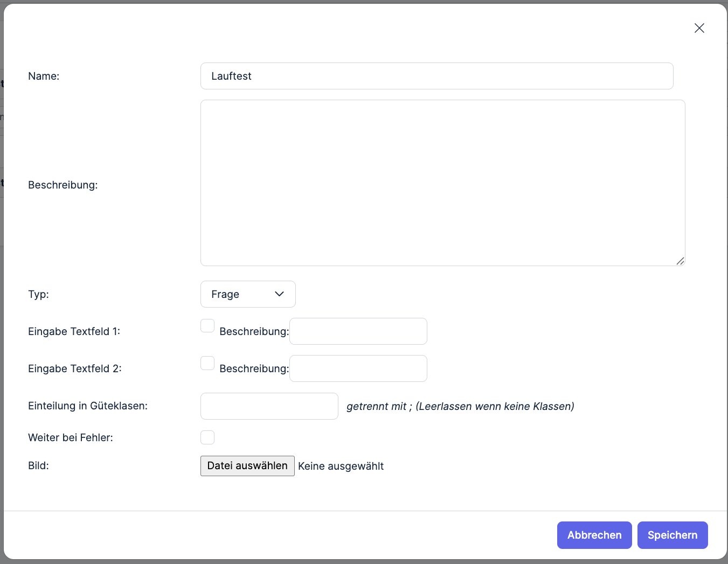Open the Typ dropdown showing Frage

(x=247, y=294)
